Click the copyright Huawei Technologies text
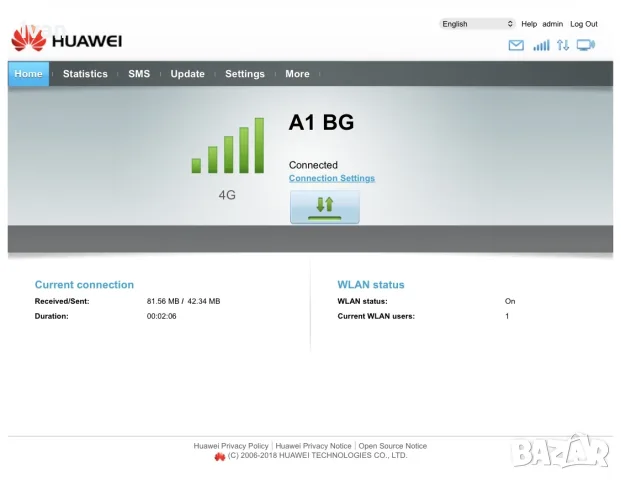 (x=317, y=455)
